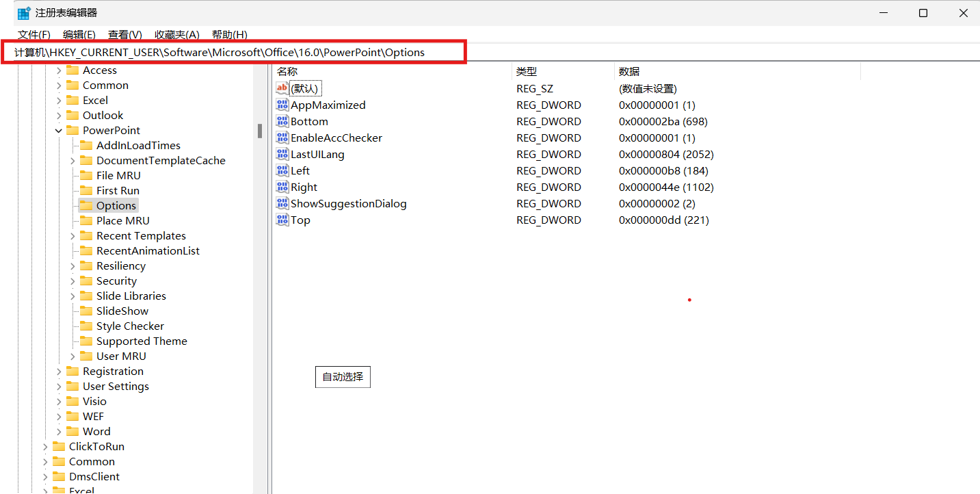Select the Slide Libraries tree key
980x494 pixels.
coord(131,296)
